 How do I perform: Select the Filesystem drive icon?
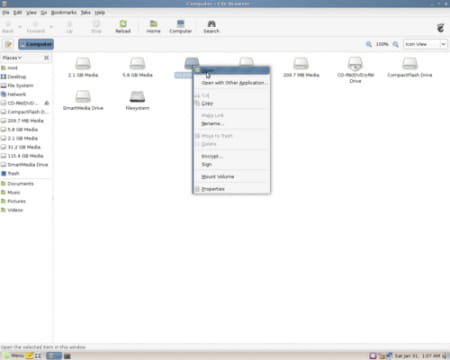(x=137, y=96)
